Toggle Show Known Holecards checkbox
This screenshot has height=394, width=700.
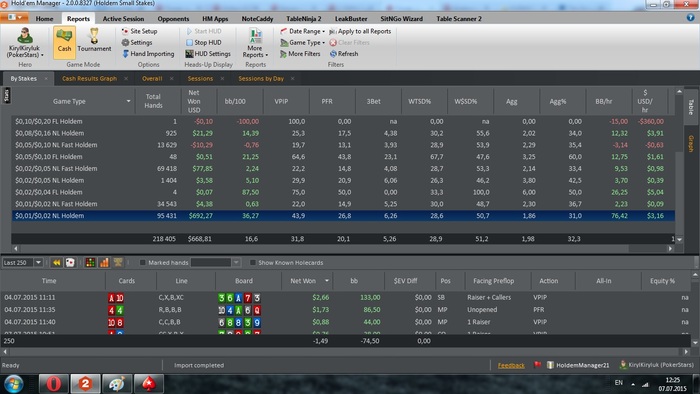coord(253,263)
